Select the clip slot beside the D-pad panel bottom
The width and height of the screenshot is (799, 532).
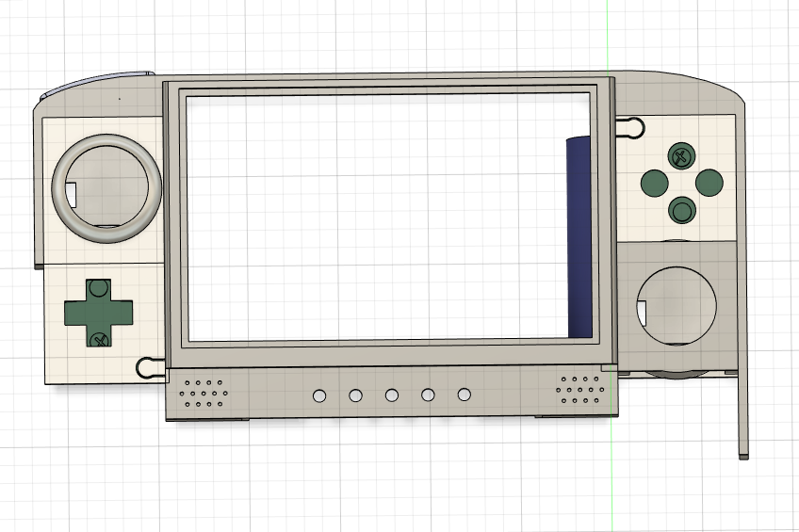click(x=151, y=367)
